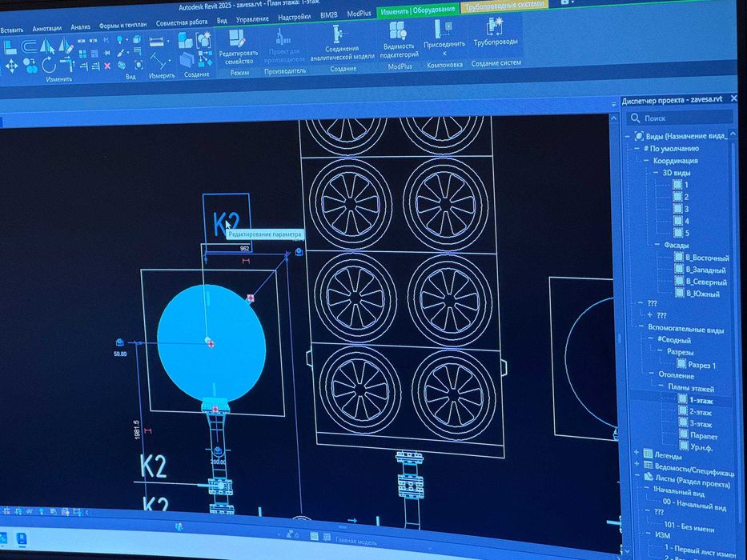
Task: Click the light bulb hide-in-view icon
Action: [x=119, y=39]
